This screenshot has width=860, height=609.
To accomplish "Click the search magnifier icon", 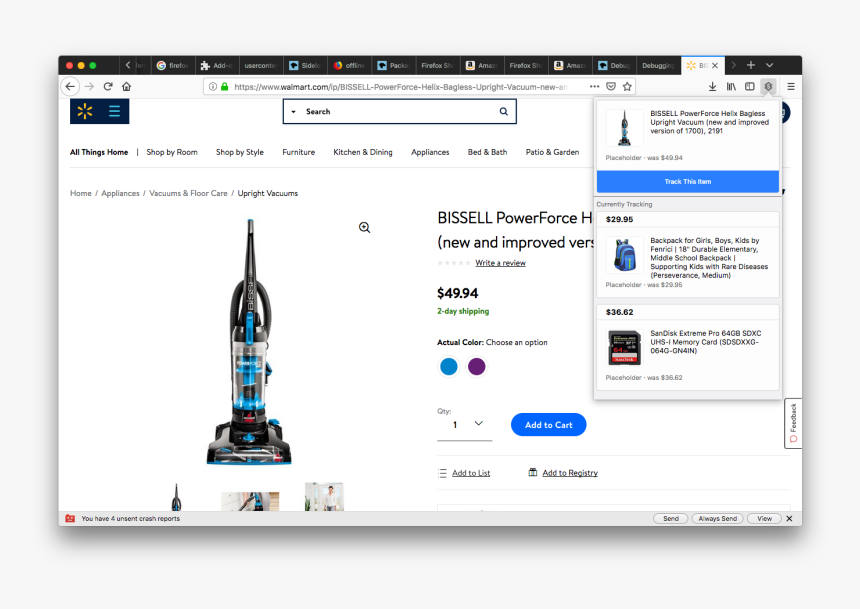I will tap(503, 111).
